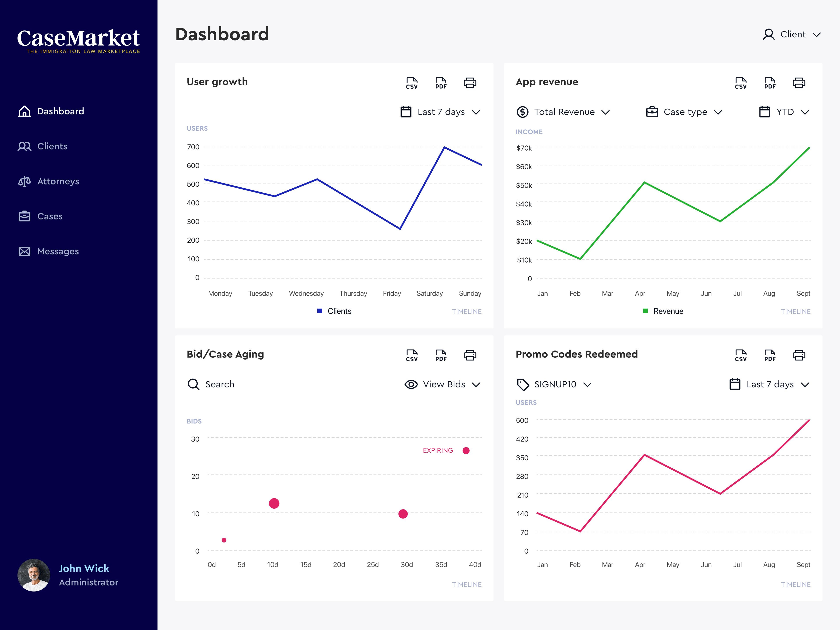Select the 30d bid data point
This screenshot has width=840, height=630.
coord(403,514)
